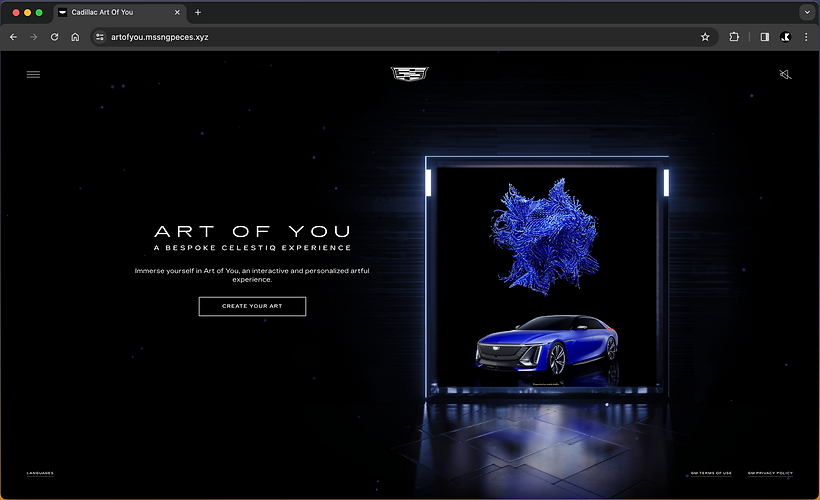Toggle the browser side panel
The width and height of the screenshot is (820, 500).
(765, 37)
